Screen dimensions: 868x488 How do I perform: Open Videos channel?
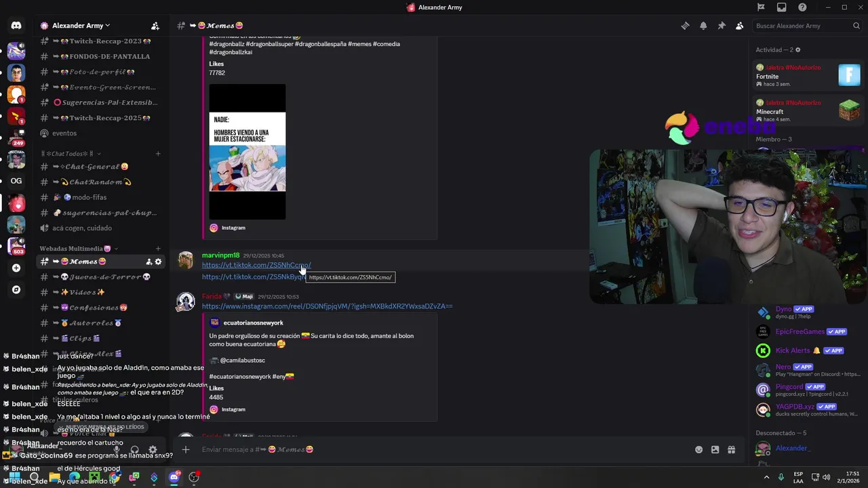102,292
